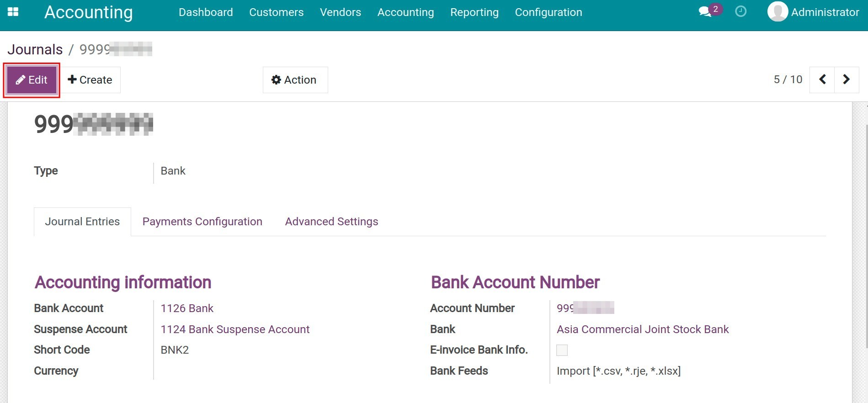The width and height of the screenshot is (868, 403).
Task: Open the activities clock icon
Action: [x=740, y=12]
